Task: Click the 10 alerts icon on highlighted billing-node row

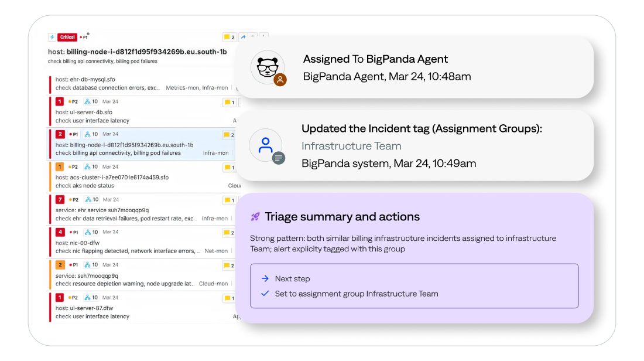Action: pos(91,134)
